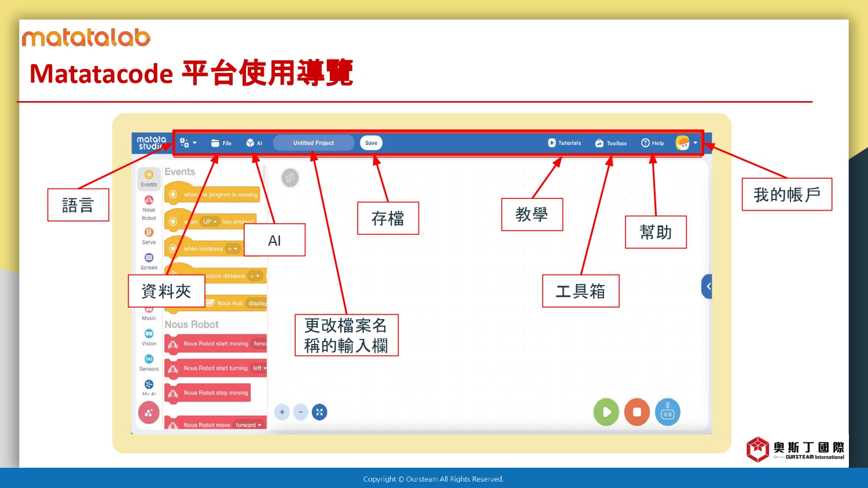868x488 pixels.
Task: Expand the right side panel chevron
Action: (x=707, y=286)
